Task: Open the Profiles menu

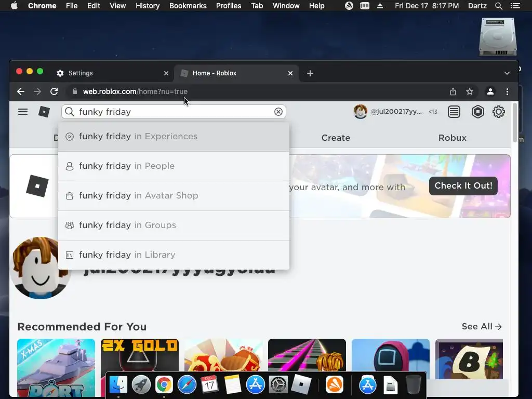Action: pyautogui.click(x=229, y=6)
